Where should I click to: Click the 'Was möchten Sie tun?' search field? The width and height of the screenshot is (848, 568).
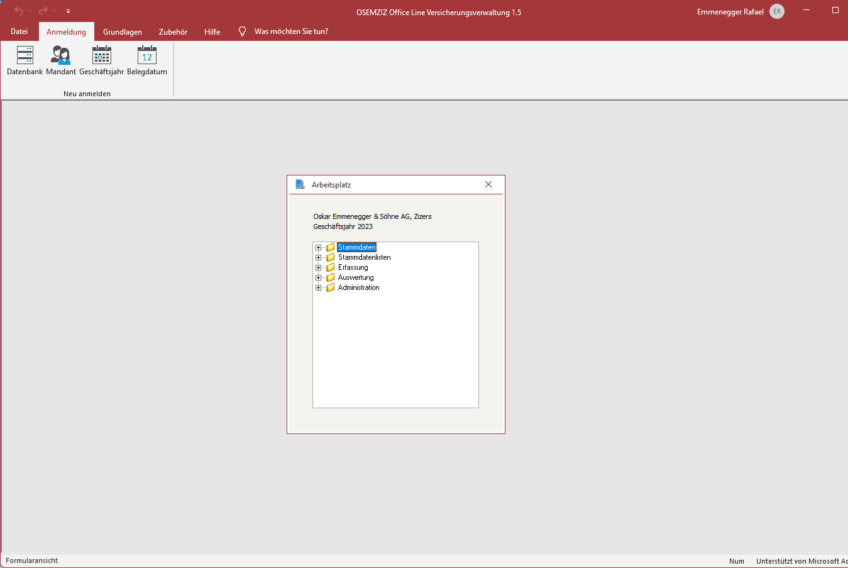click(291, 32)
